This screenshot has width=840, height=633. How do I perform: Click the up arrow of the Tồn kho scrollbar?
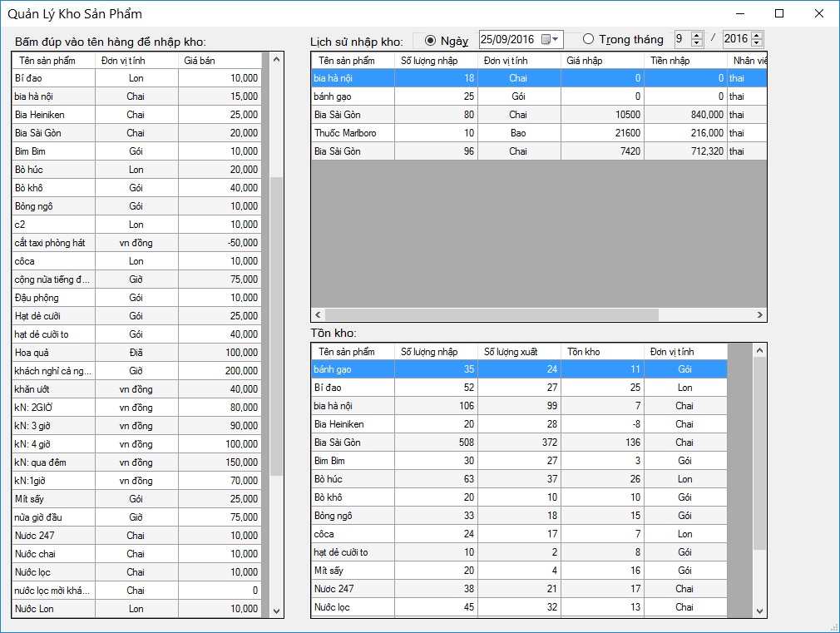click(x=759, y=350)
